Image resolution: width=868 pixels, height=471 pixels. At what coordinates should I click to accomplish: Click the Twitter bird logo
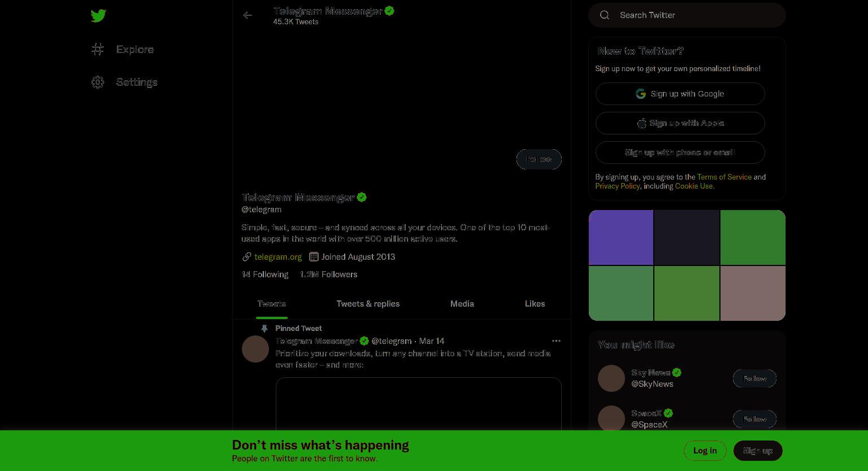[x=98, y=16]
